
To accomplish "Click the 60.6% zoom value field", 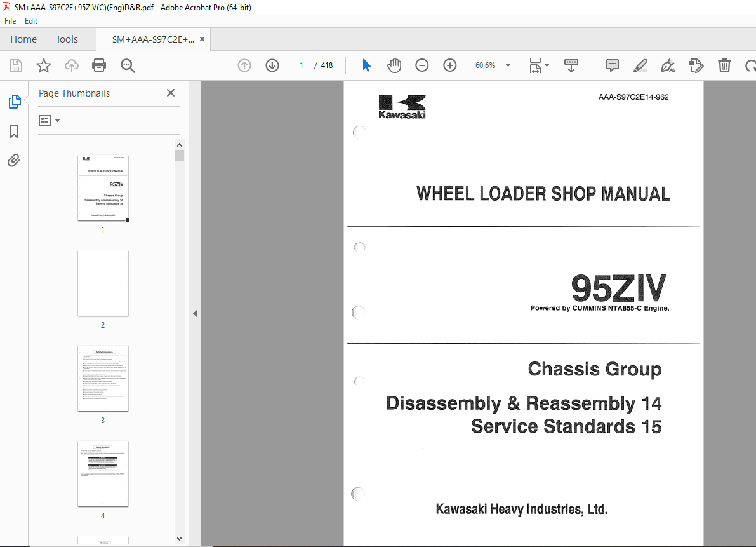I will [x=486, y=65].
